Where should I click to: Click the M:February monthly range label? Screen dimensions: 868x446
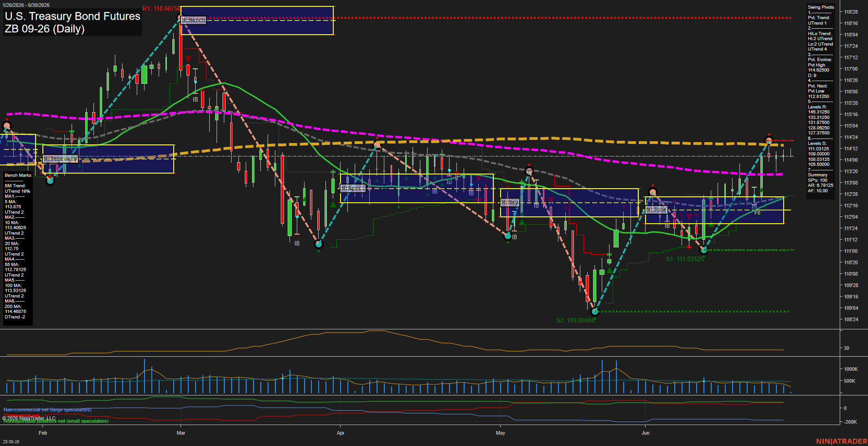point(61,159)
